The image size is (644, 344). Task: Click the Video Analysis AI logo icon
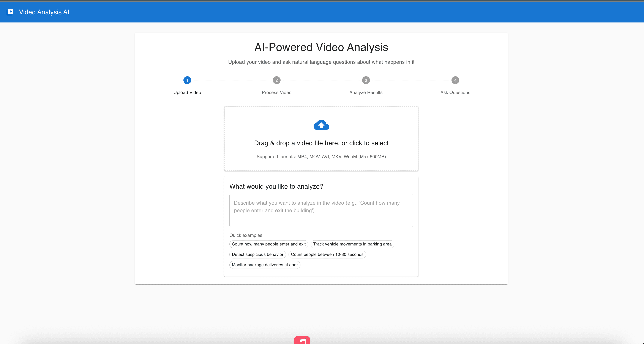[x=10, y=12]
